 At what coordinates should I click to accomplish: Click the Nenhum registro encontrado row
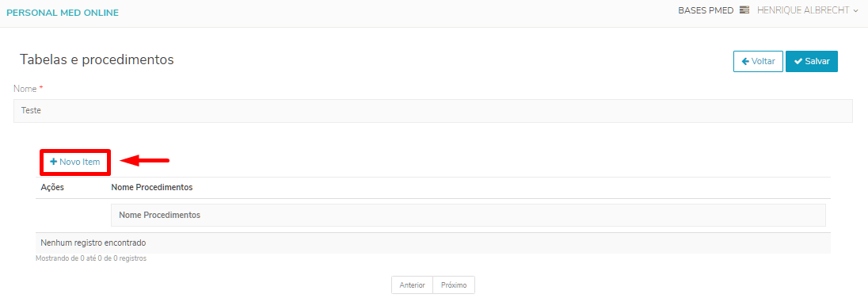pos(433,243)
